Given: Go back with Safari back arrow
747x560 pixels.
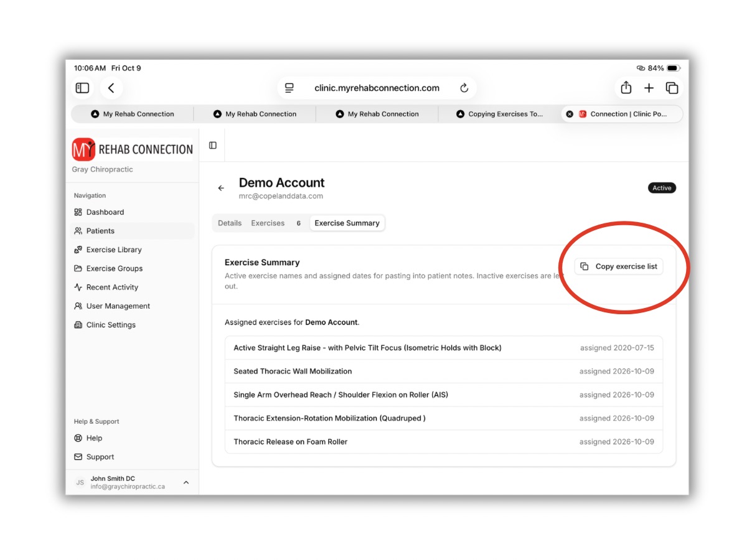Looking at the screenshot, I should click(111, 88).
